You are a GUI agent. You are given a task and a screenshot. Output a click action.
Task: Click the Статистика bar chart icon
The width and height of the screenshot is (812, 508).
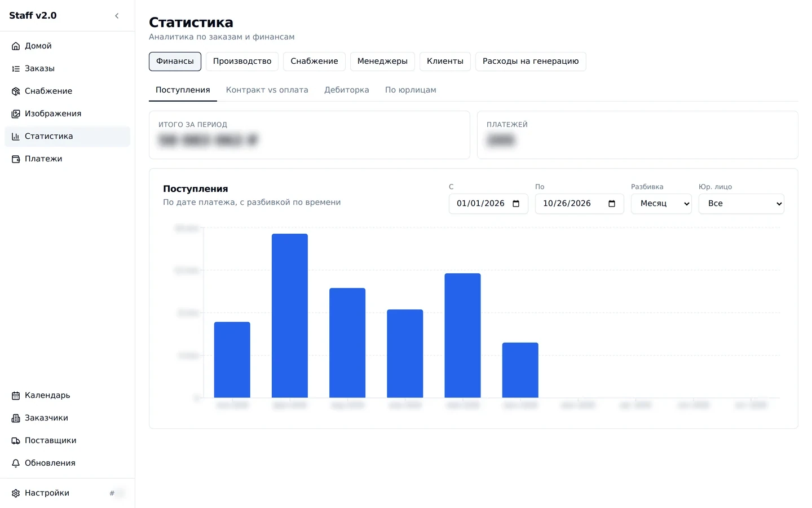(16, 137)
